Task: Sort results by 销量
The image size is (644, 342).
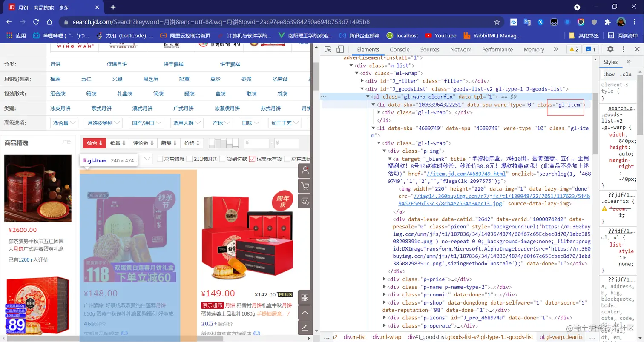Action: coord(118,143)
